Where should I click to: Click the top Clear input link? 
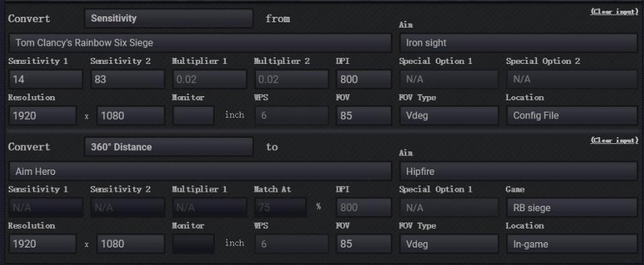pyautogui.click(x=614, y=11)
